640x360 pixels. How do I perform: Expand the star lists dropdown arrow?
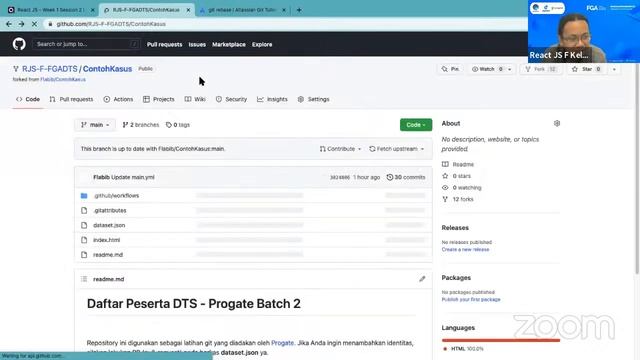pos(614,69)
